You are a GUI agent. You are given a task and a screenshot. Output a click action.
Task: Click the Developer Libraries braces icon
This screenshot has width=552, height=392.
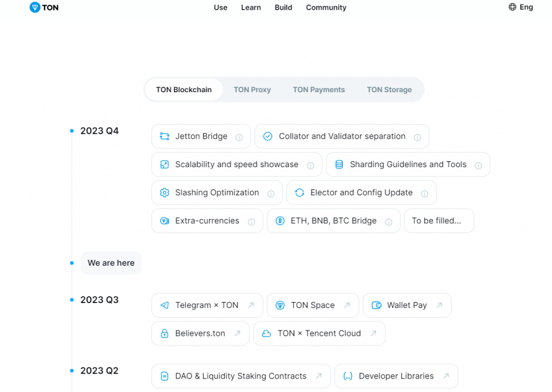[348, 376]
